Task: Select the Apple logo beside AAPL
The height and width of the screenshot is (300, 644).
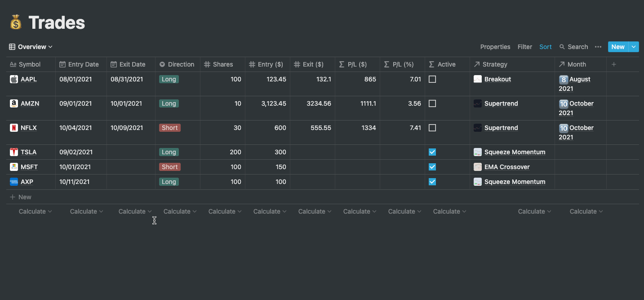Action: click(13, 79)
